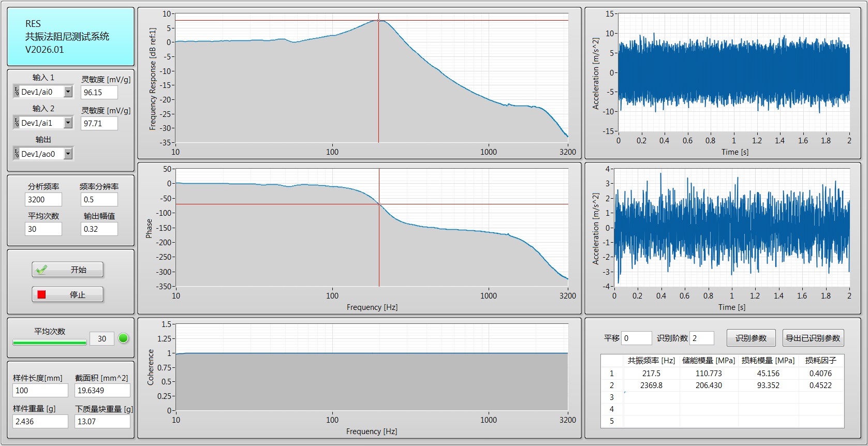Click the 平移 shift field

(x=636, y=338)
